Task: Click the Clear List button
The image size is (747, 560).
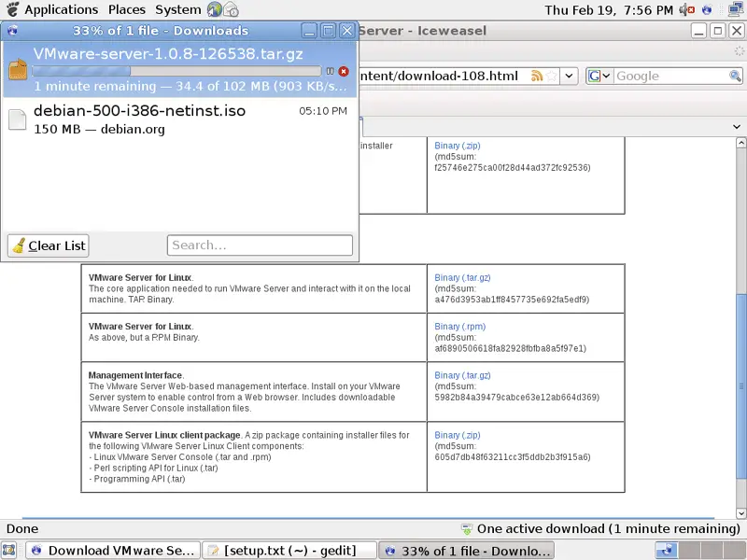Action: pos(49,245)
